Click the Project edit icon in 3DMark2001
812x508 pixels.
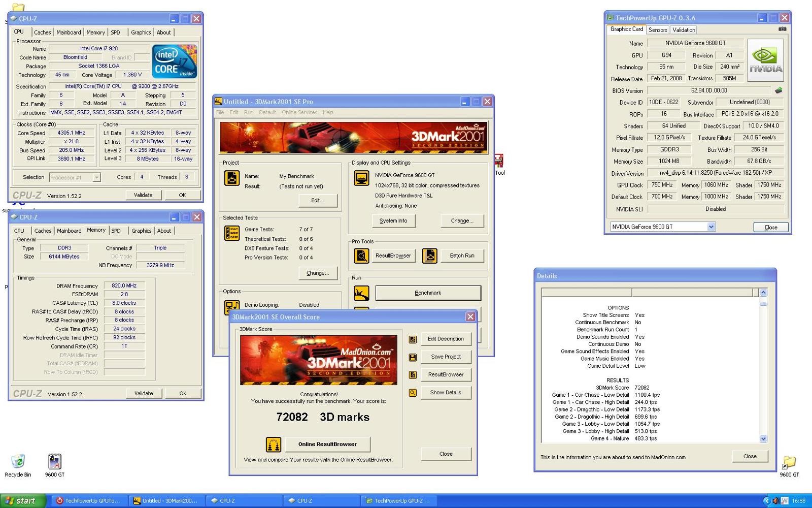click(x=232, y=178)
